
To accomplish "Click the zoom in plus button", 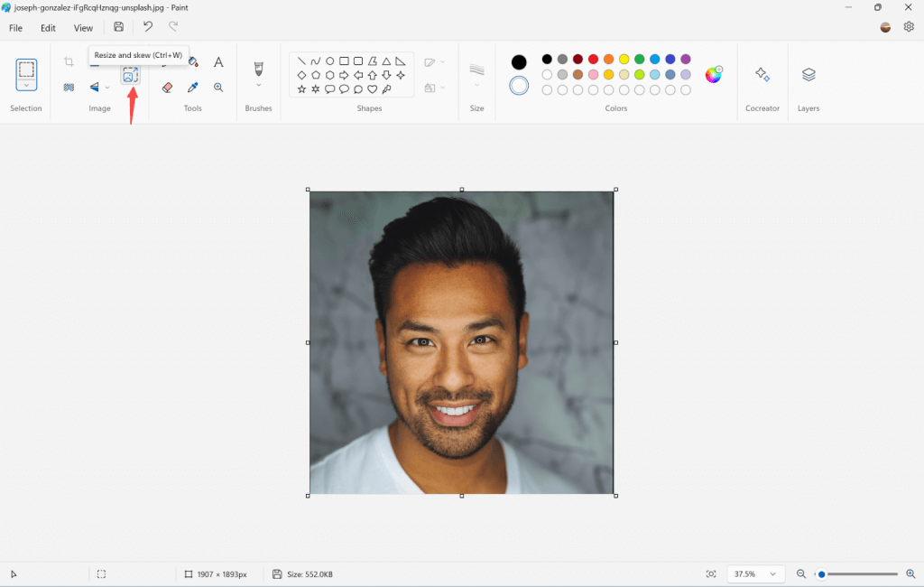I will [910, 574].
